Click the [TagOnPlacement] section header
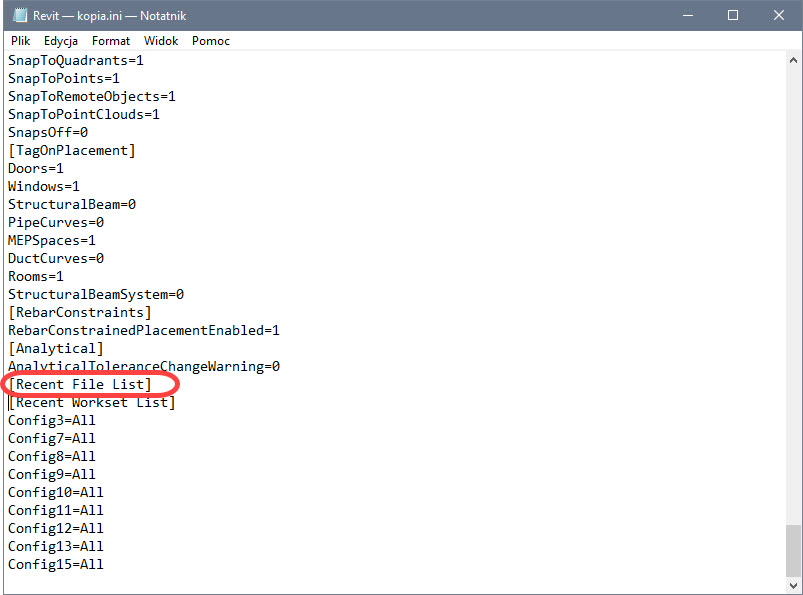803x595 pixels. 71,151
